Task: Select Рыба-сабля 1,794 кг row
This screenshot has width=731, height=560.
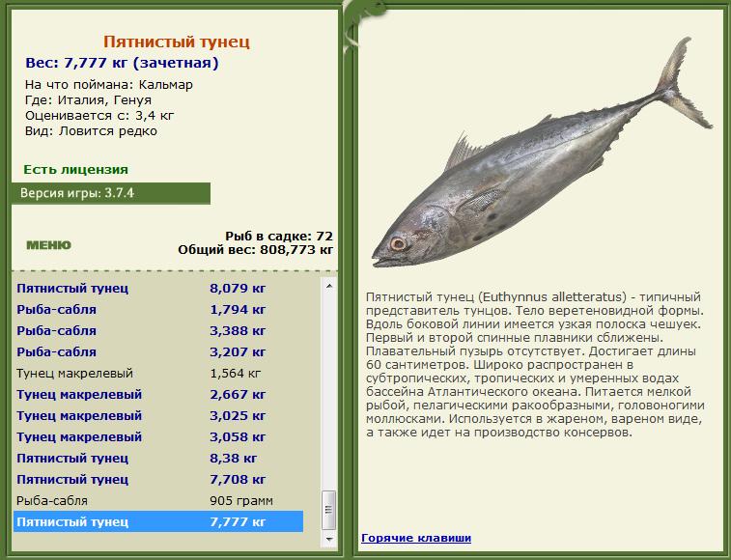Action: 158,310
